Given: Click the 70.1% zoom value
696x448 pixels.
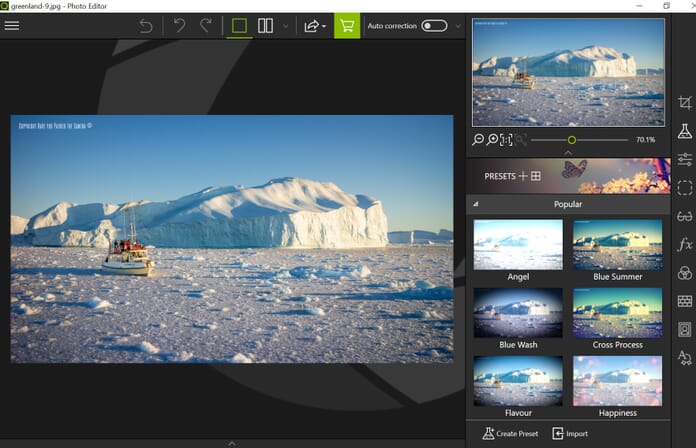Looking at the screenshot, I should [x=645, y=140].
